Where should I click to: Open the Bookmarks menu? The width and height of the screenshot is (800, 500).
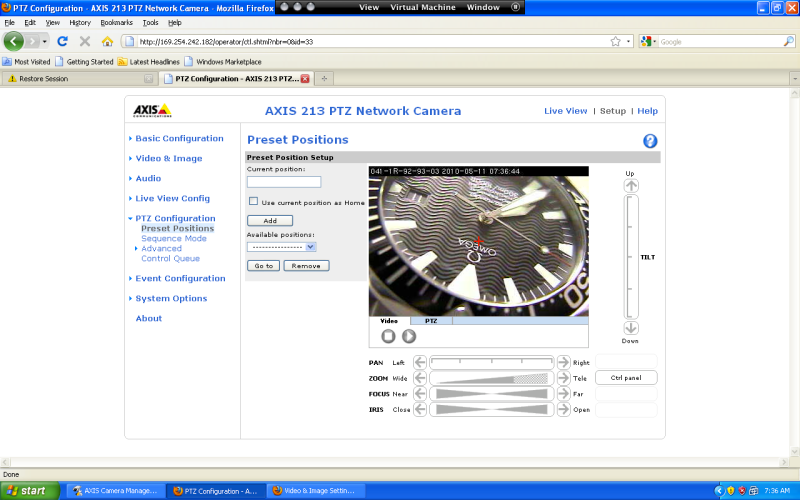click(116, 22)
